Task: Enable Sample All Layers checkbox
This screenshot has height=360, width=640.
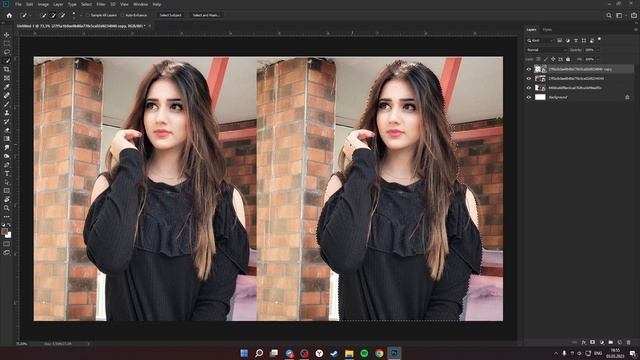Action: click(88, 15)
